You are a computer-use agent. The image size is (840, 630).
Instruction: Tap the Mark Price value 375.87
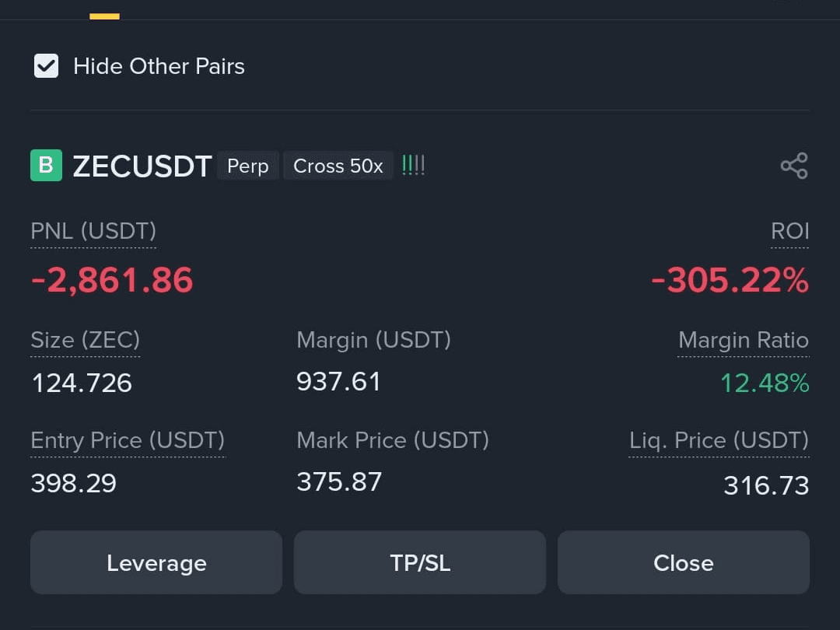click(x=339, y=481)
